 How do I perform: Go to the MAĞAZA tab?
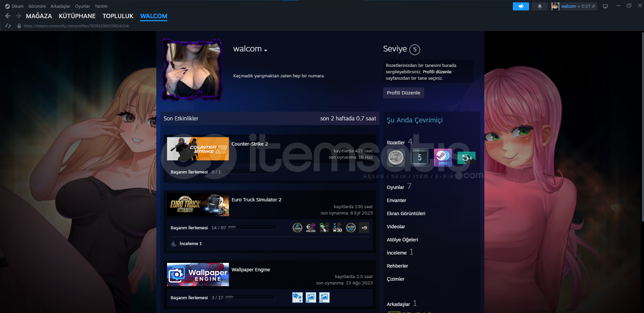(39, 16)
